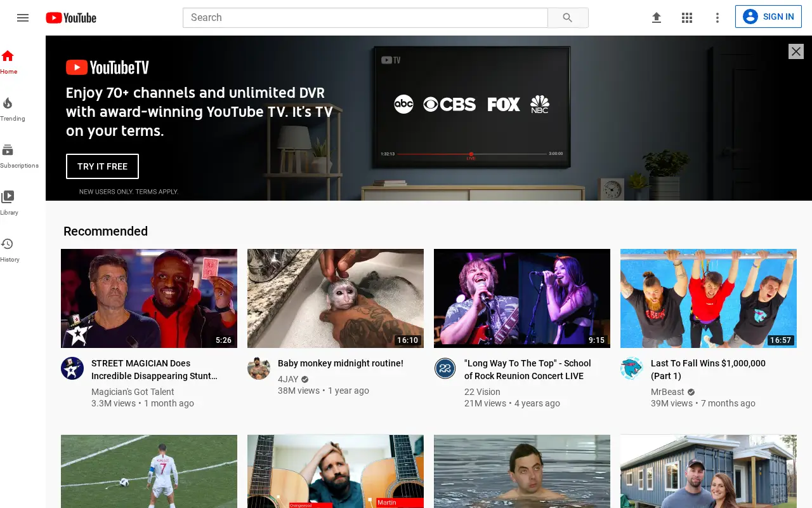
Task: Click MrBeast channel avatar
Action: (x=632, y=368)
